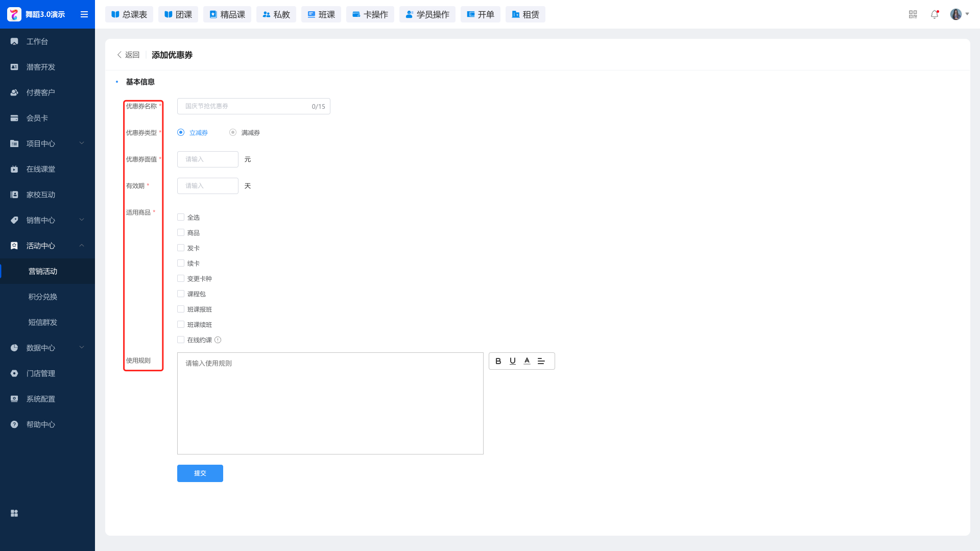
Task: Open 积分兑换 submenu item
Action: [47, 297]
